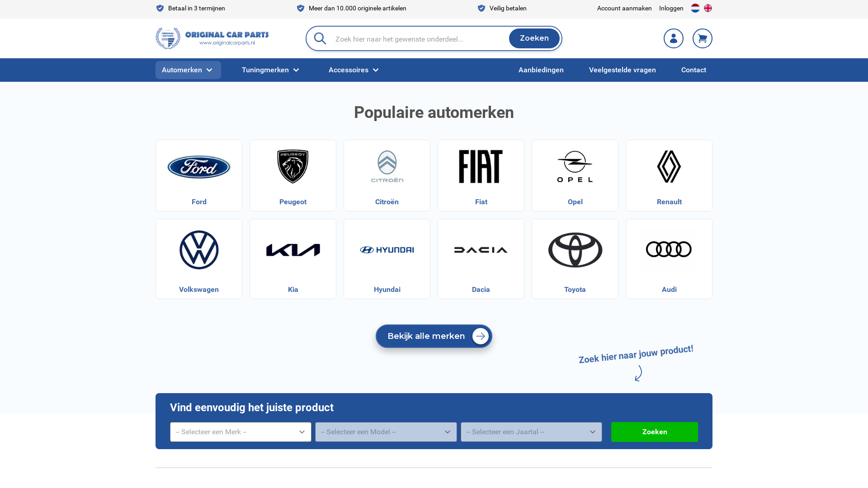
Task: Click the shield icon beside Betaal in 3 termijnen
Action: point(160,8)
